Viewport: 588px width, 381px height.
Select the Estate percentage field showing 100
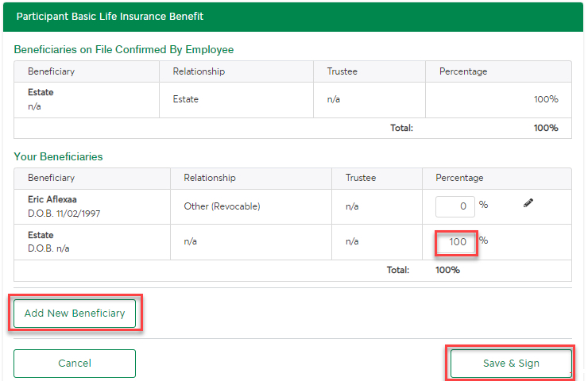(456, 242)
